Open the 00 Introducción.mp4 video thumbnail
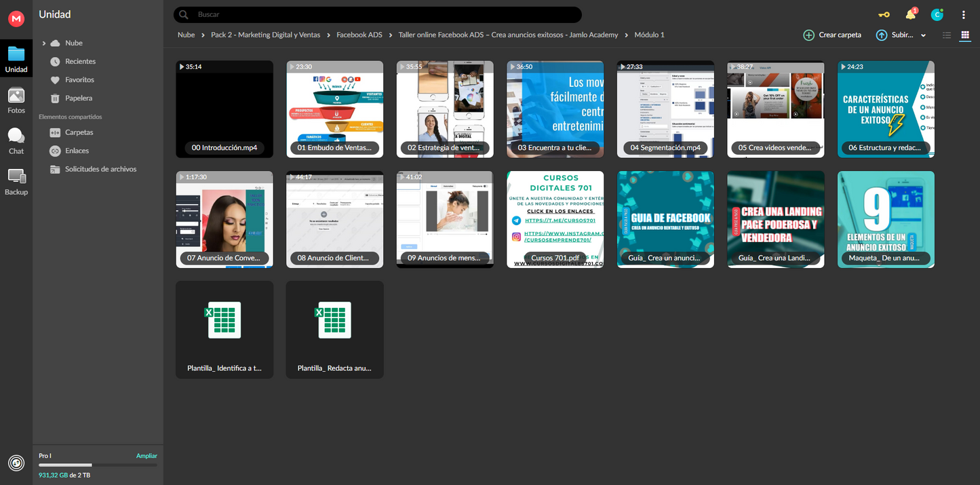The image size is (980, 485). click(x=224, y=109)
